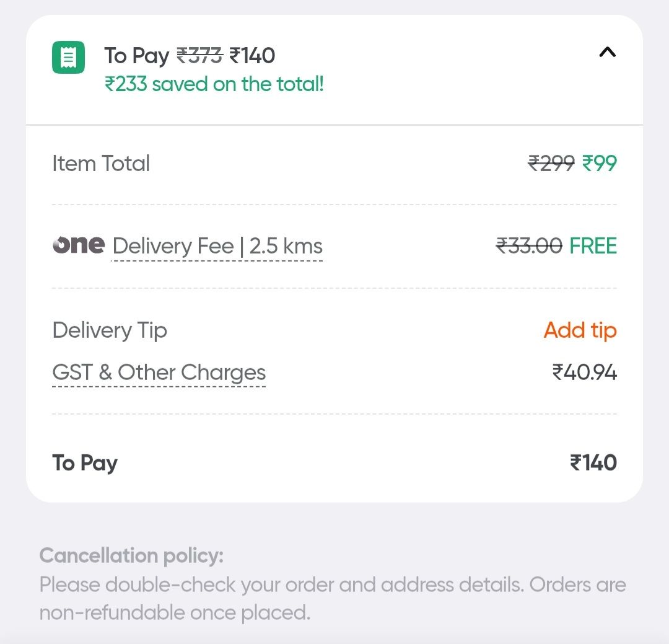
Task: Click the '₹233 saved on the total!' message
Action: (x=214, y=84)
